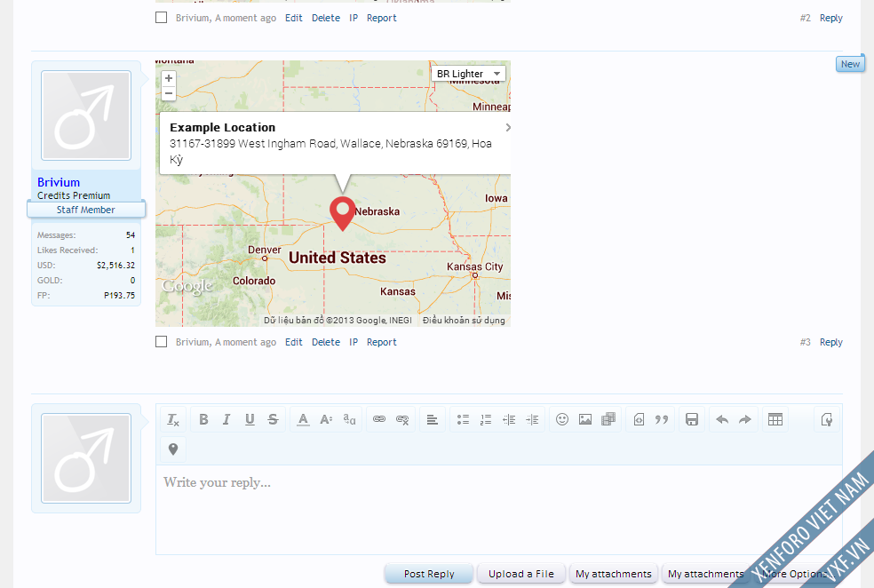Toggle strikethrough formatting in editor

[x=273, y=419]
